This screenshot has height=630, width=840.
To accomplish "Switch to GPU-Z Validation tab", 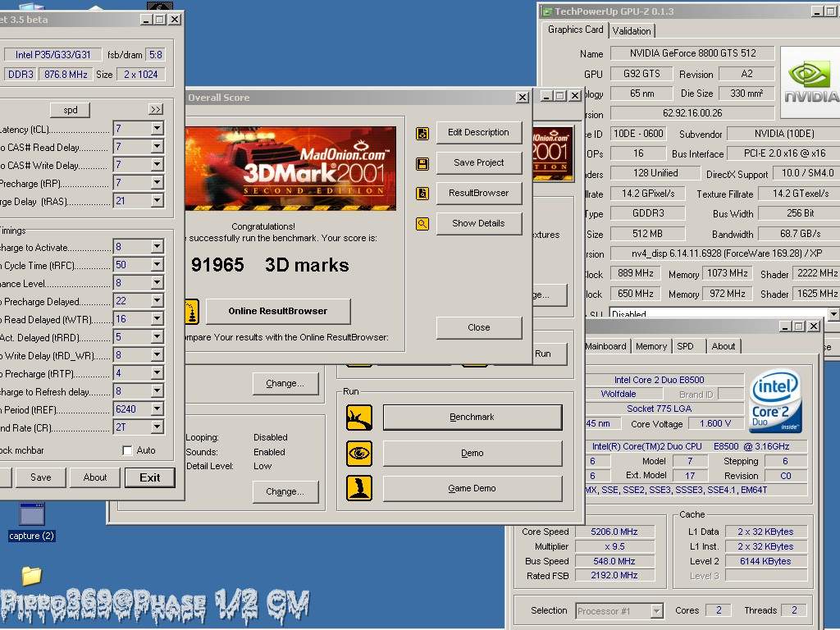I will (632, 31).
